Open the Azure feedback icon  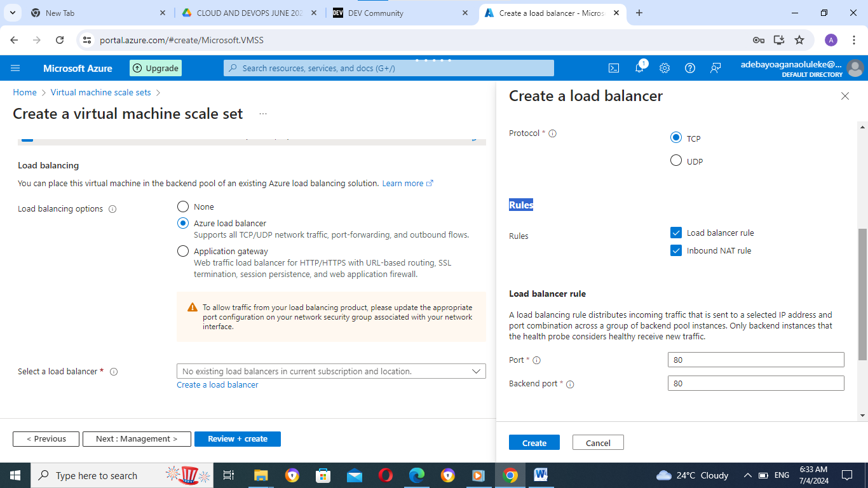point(715,68)
